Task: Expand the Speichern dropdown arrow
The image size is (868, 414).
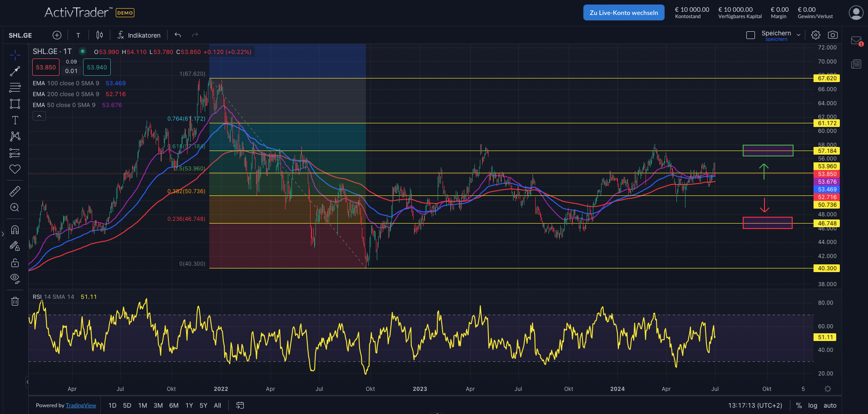Action: point(799,35)
